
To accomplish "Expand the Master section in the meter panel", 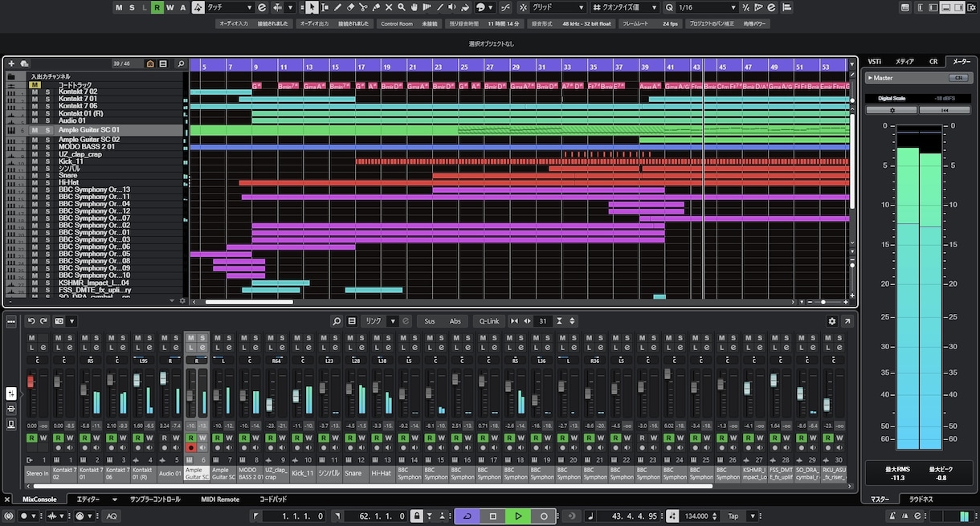I will 868,78.
